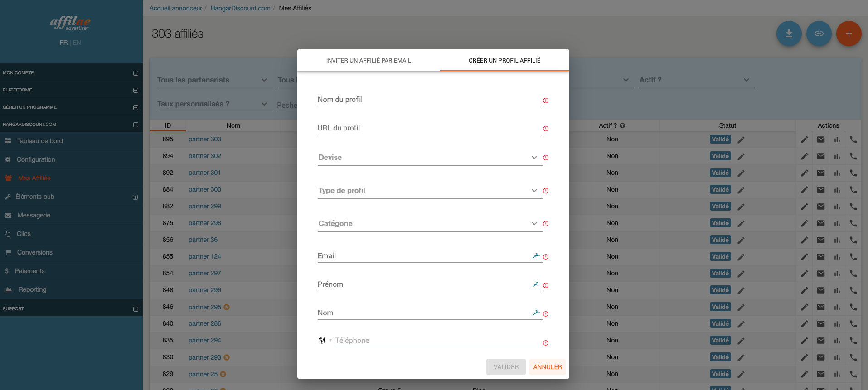Image resolution: width=868 pixels, height=390 pixels.
Task: Click help icon beside Actif ? column header
Action: [622, 125]
